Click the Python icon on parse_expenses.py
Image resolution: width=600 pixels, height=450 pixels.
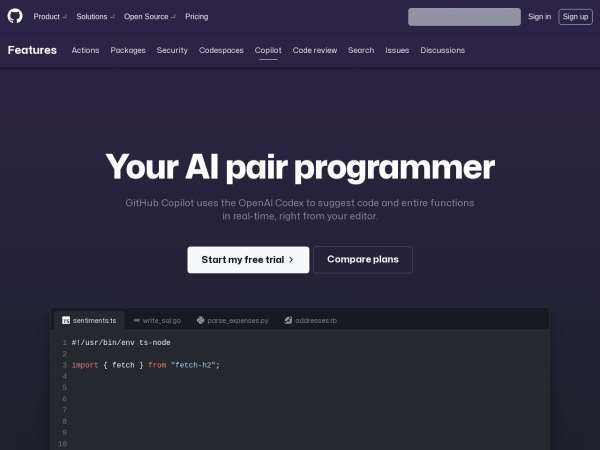pos(201,320)
